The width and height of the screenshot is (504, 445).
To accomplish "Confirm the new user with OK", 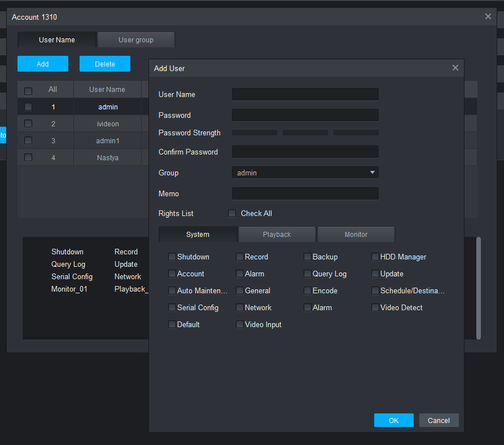I will (394, 420).
